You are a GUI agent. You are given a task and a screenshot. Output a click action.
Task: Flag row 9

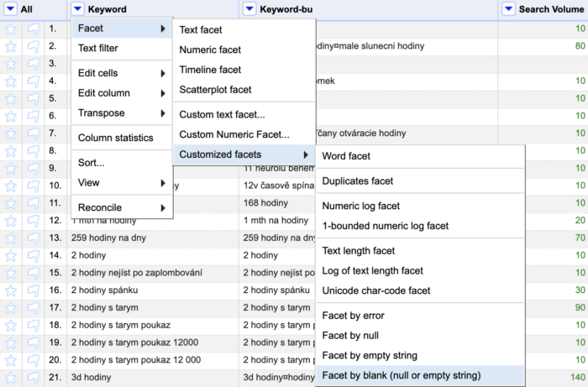point(34,168)
